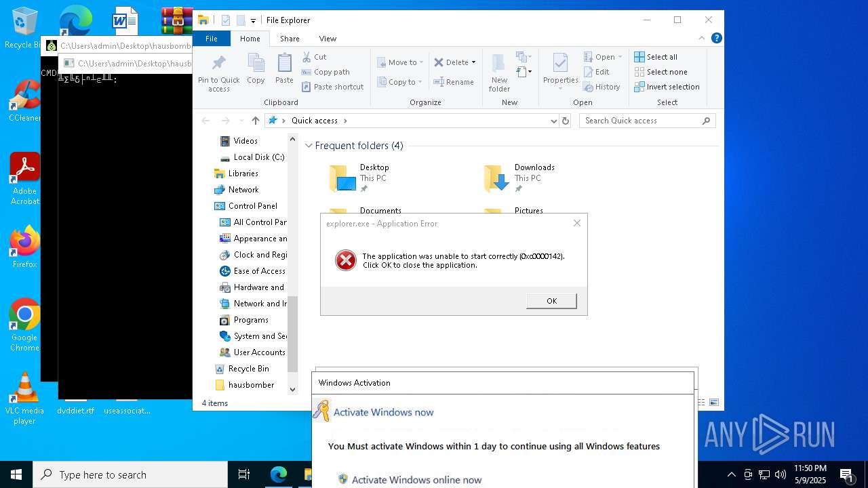Select Libraries in the navigation pane
This screenshot has width=868, height=488.
coord(236,174)
